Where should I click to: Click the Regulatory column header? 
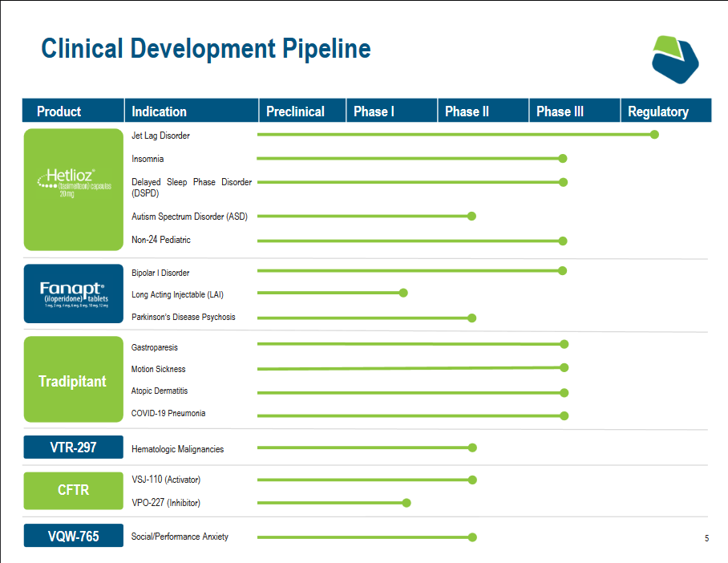666,111
